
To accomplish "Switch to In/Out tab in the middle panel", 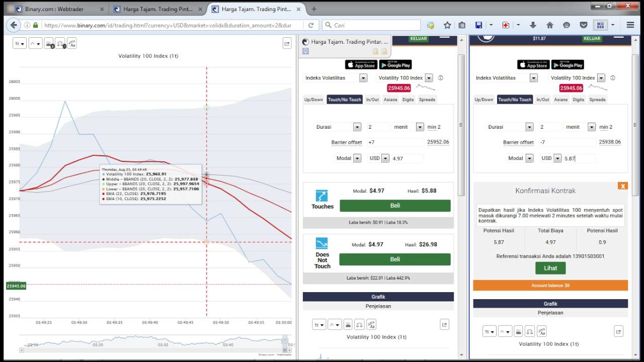I will click(x=372, y=100).
